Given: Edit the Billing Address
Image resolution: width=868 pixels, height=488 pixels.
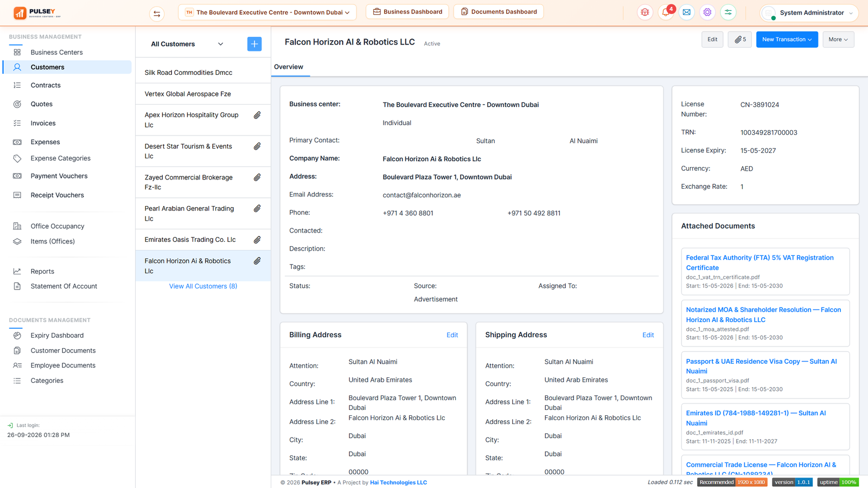Looking at the screenshot, I should point(452,335).
